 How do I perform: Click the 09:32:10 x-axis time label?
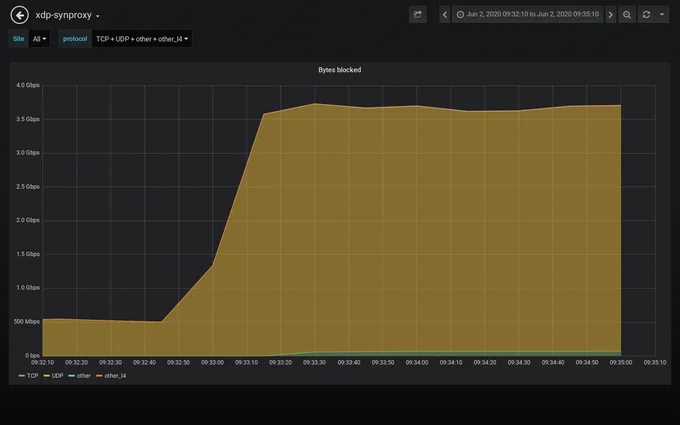coord(42,362)
